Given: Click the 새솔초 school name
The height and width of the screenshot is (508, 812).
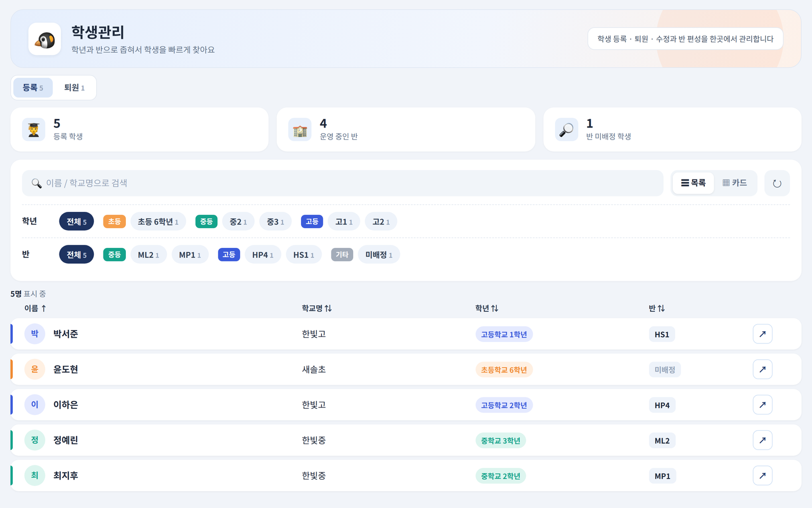Looking at the screenshot, I should click(314, 369).
